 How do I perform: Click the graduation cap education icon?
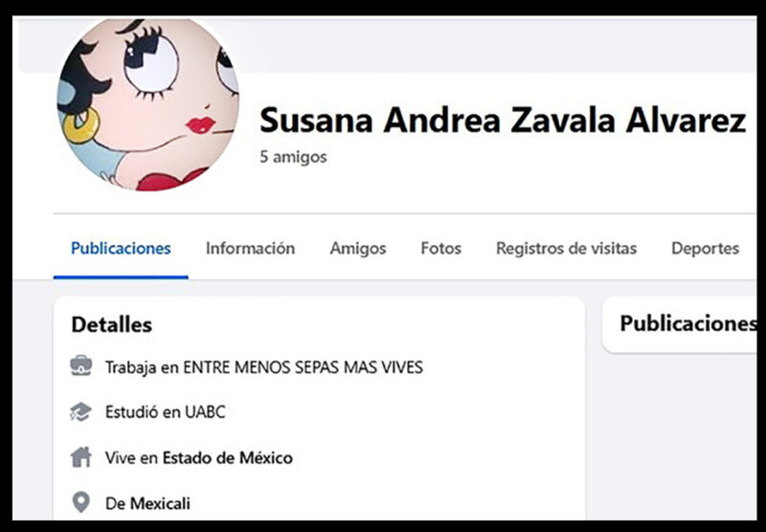80,412
